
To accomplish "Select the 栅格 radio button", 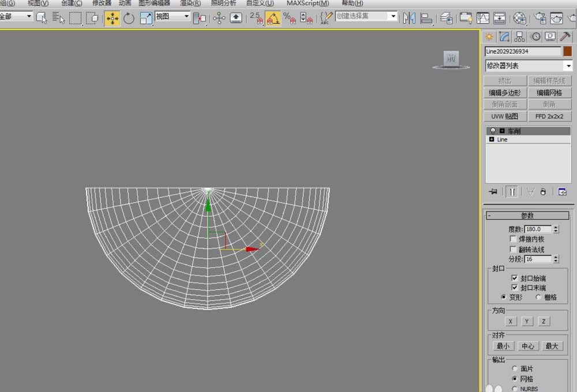I will point(538,297).
